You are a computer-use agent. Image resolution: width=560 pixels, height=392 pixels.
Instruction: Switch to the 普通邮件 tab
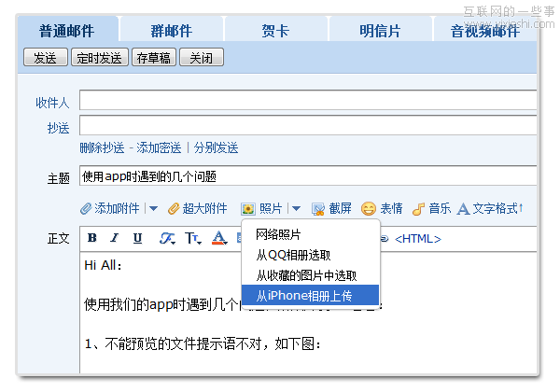67,31
